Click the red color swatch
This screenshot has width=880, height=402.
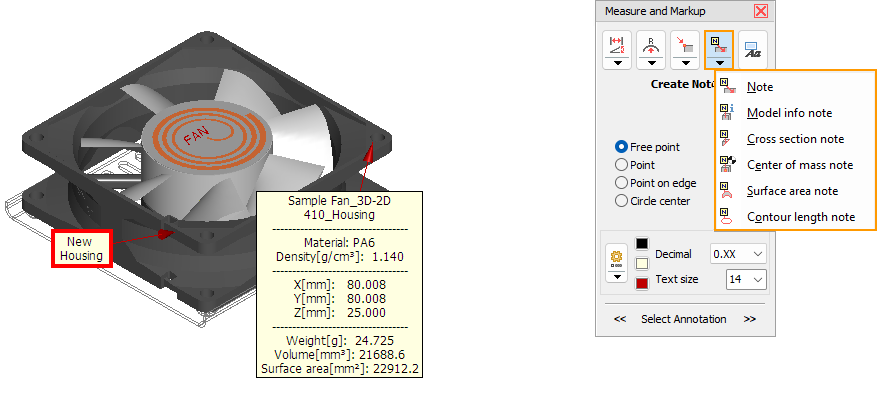tap(642, 284)
